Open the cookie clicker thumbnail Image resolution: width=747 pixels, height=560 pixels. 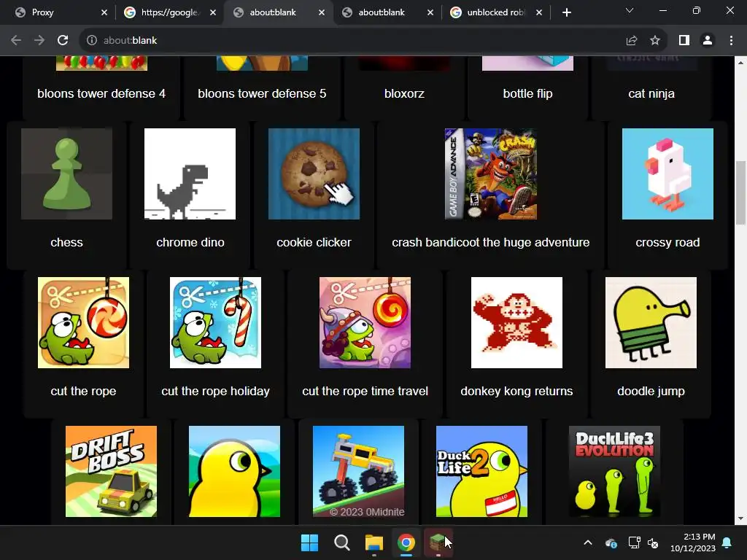pos(314,174)
